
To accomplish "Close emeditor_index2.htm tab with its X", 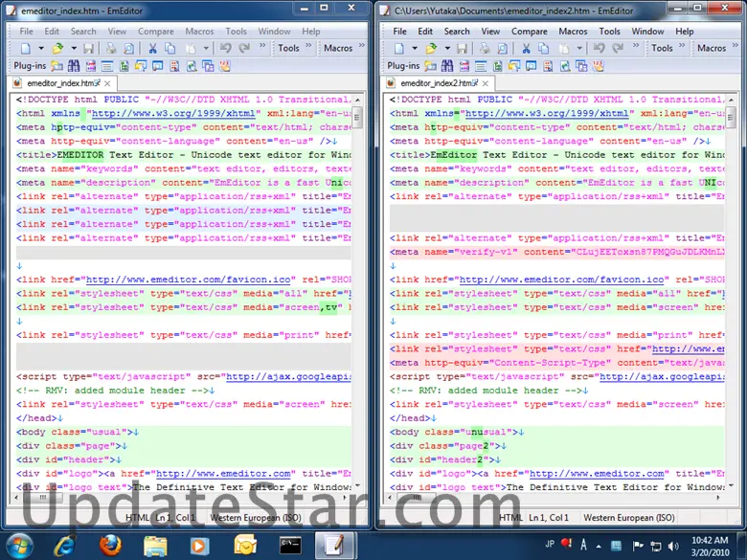I will 485,83.
